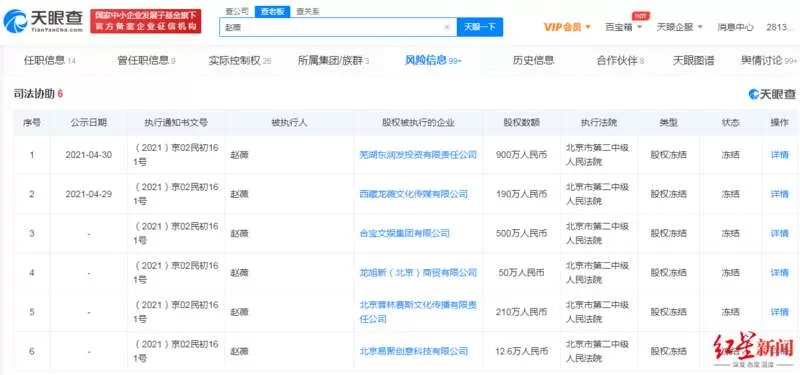
Task: Click the search input field containing 赵薇
Action: click(332, 28)
